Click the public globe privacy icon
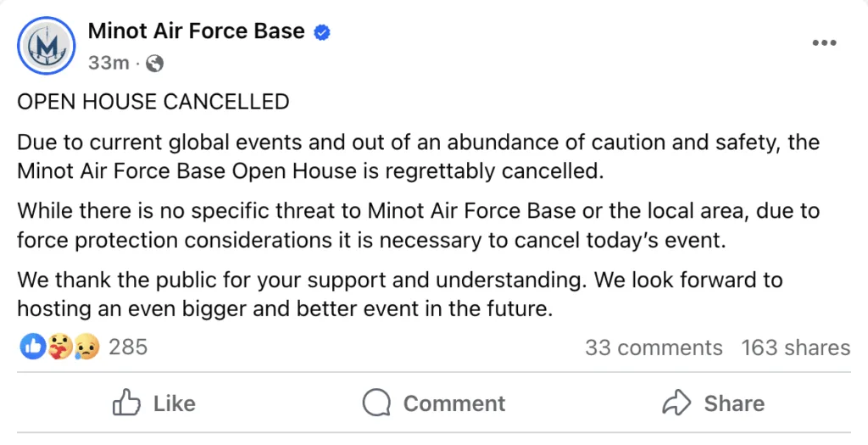 click(x=154, y=64)
